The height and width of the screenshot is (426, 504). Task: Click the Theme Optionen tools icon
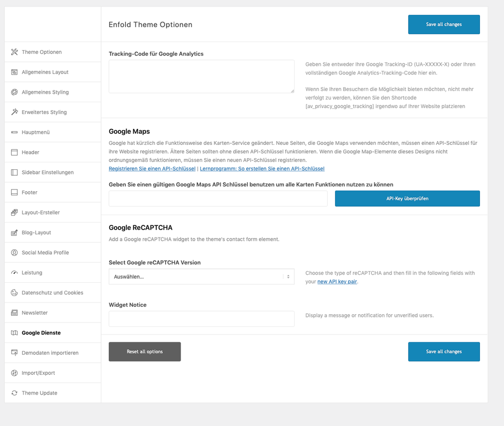[14, 52]
